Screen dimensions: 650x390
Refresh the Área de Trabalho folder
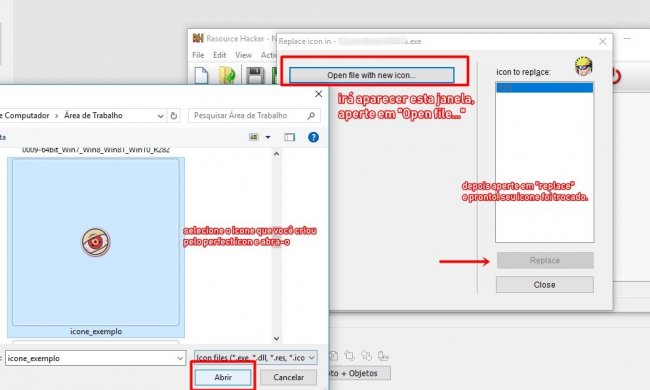pyautogui.click(x=174, y=116)
